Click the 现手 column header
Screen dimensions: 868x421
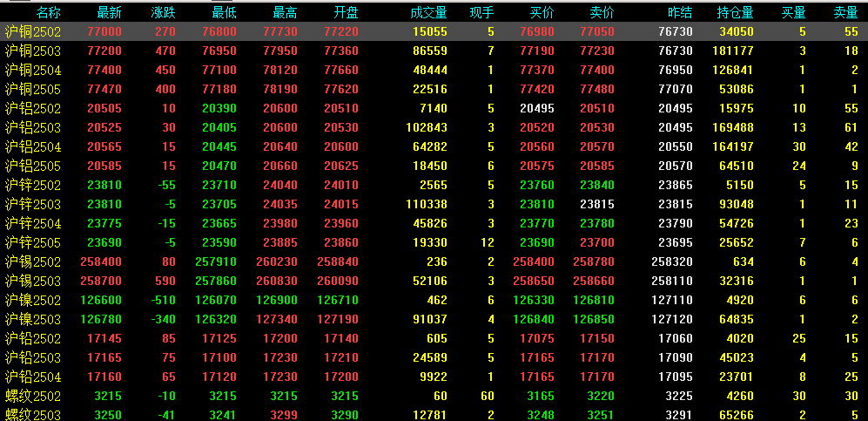[481, 13]
